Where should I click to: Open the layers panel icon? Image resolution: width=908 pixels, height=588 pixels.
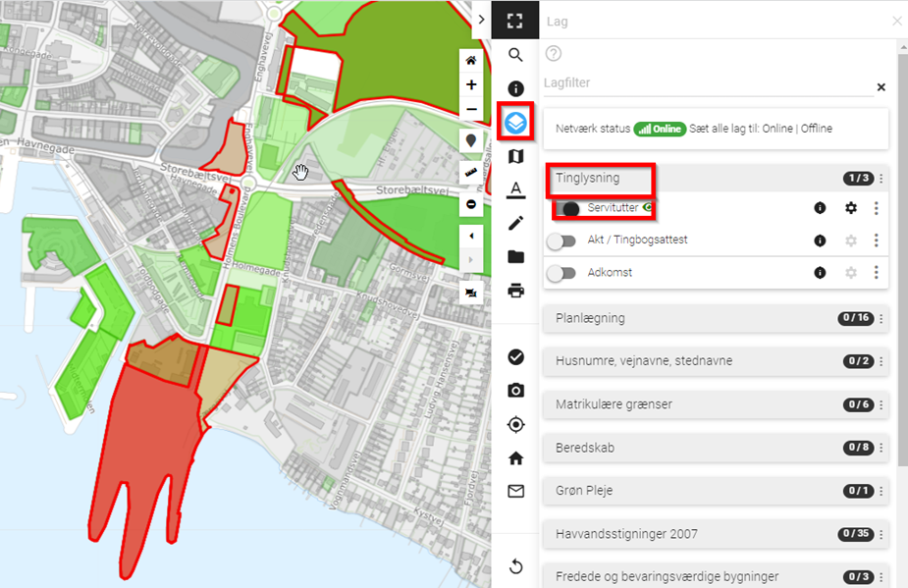[x=515, y=123]
